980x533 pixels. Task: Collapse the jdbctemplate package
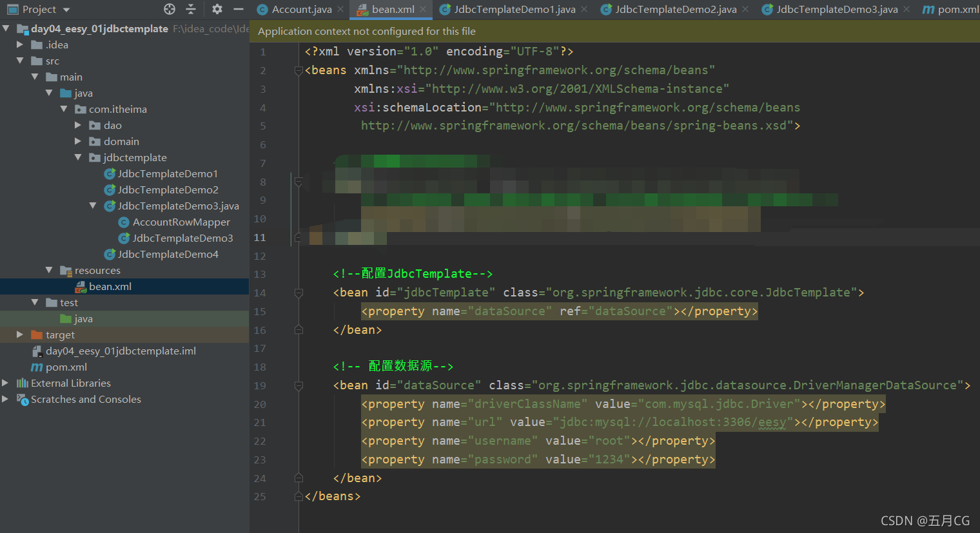tap(78, 157)
